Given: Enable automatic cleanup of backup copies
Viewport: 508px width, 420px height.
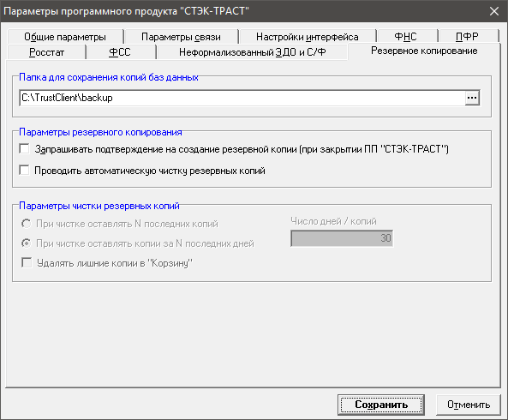Looking at the screenshot, I should [x=24, y=170].
